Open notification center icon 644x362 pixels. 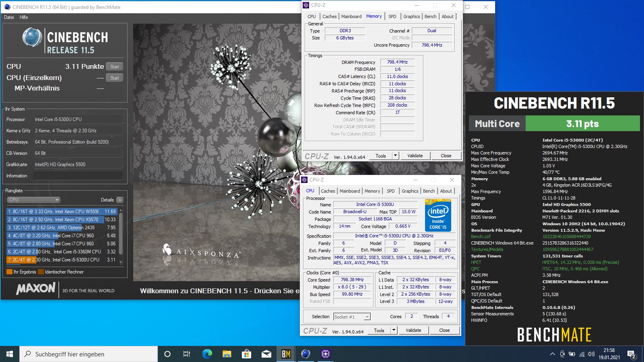pos(631,354)
